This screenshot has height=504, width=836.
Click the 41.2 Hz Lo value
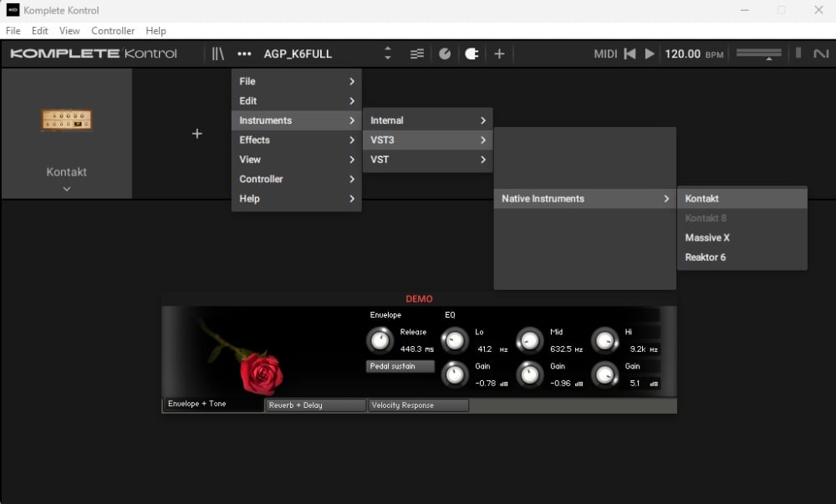coord(492,349)
